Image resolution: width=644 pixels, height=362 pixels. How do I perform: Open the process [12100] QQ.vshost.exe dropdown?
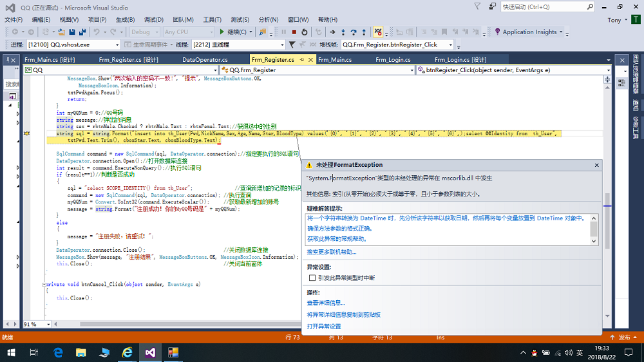point(73,44)
